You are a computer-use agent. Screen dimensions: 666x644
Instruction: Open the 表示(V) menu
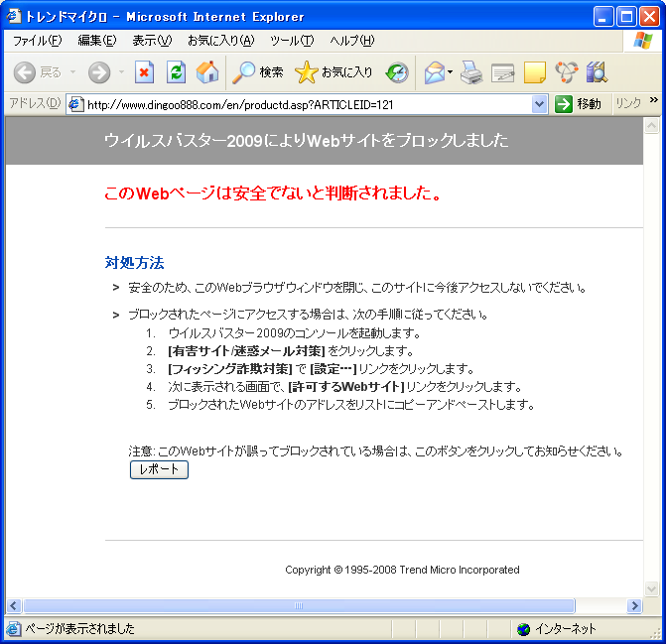click(152, 41)
